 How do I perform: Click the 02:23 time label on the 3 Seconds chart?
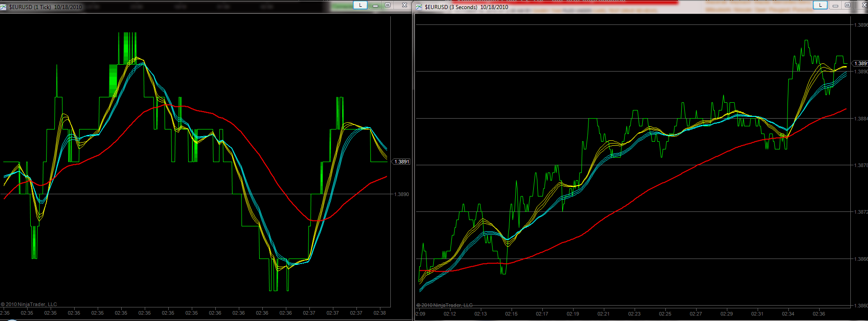tap(634, 314)
